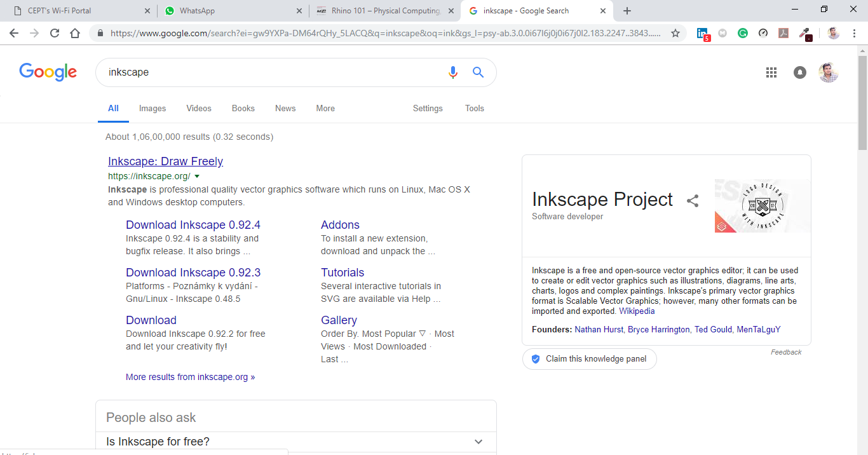Click the blue magnifier search button
The width and height of the screenshot is (868, 455).
point(478,72)
